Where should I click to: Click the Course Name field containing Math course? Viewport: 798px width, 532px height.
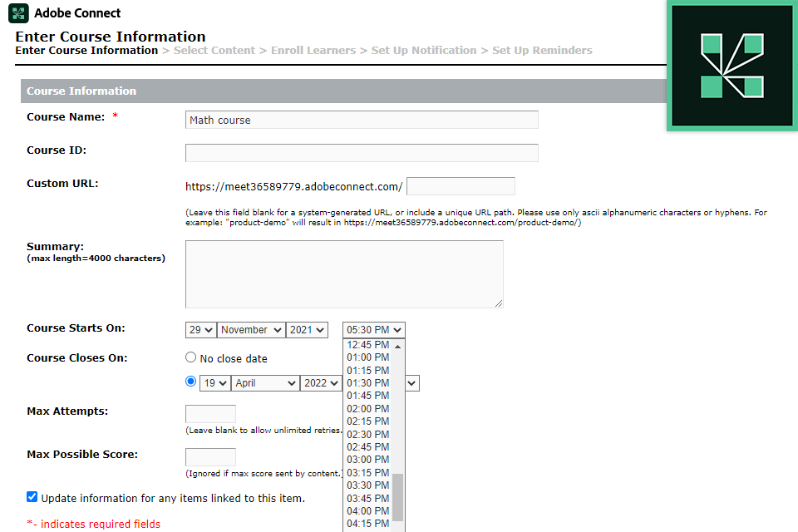click(362, 121)
